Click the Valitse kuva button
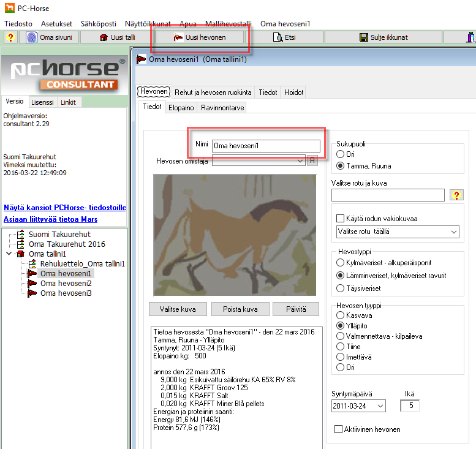The height and width of the screenshot is (449, 476). (178, 309)
